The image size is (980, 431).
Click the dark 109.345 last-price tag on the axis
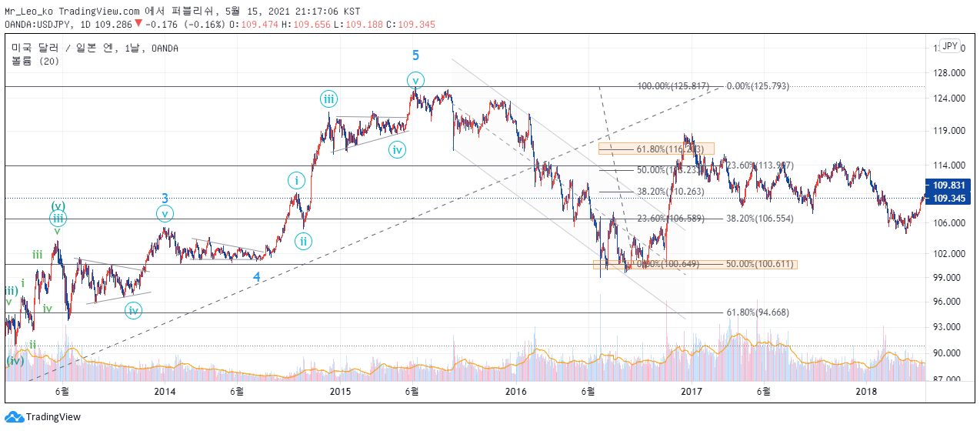pyautogui.click(x=950, y=199)
